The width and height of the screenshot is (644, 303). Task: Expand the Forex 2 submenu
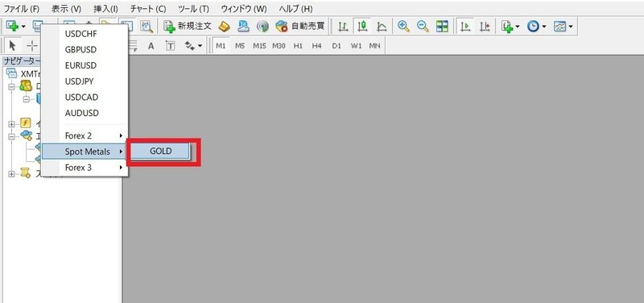click(85, 135)
